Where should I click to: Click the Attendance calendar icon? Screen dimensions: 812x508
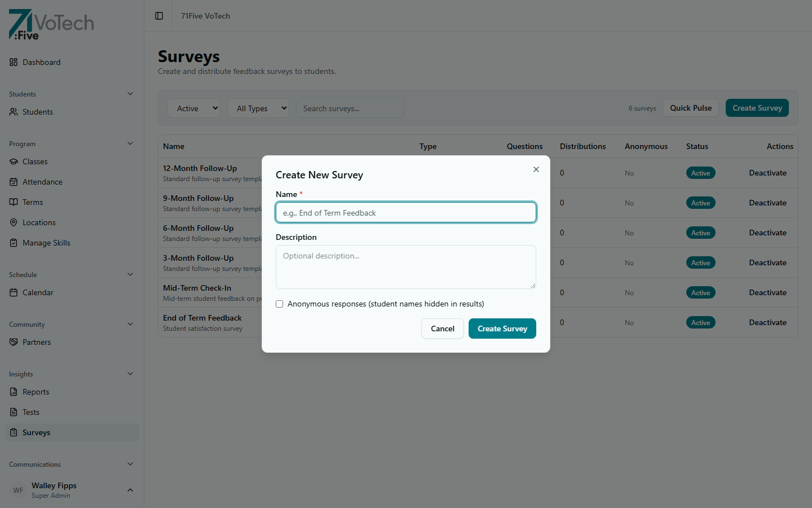coord(13,182)
